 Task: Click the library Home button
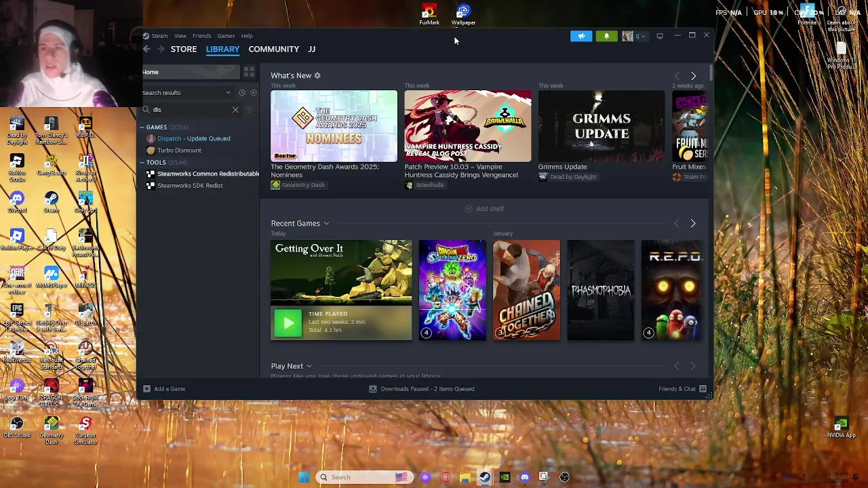click(x=191, y=72)
